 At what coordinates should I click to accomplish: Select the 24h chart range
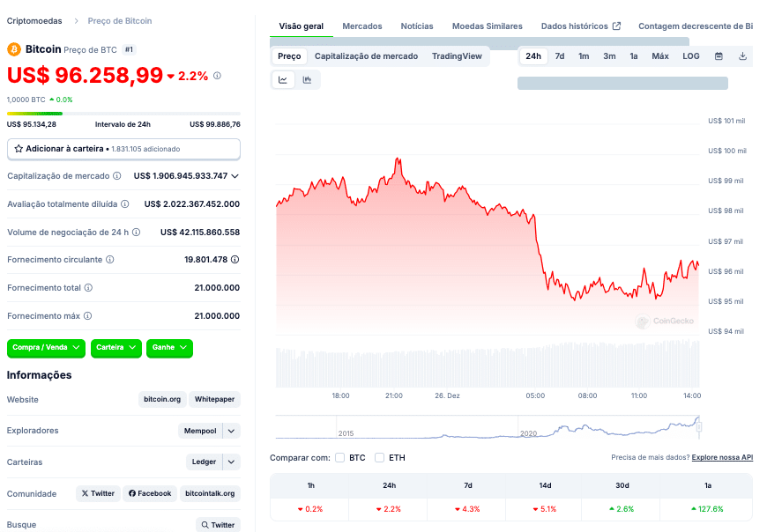click(x=533, y=56)
